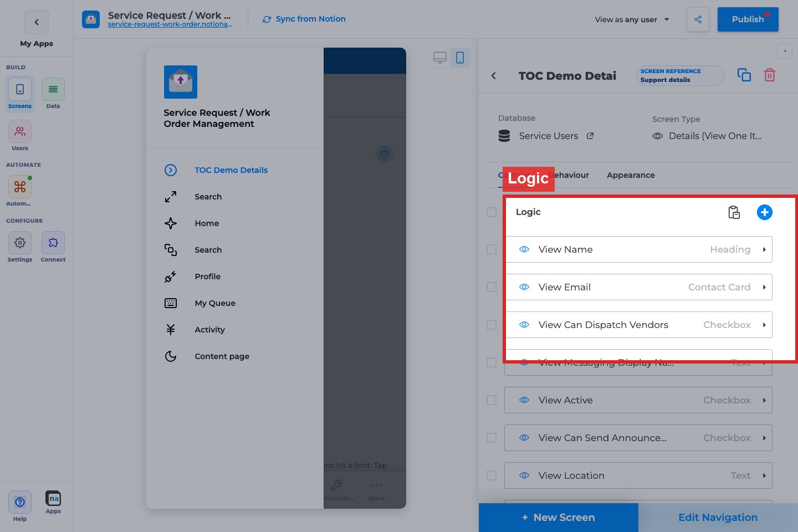Add a new item with the plus button

(765, 212)
